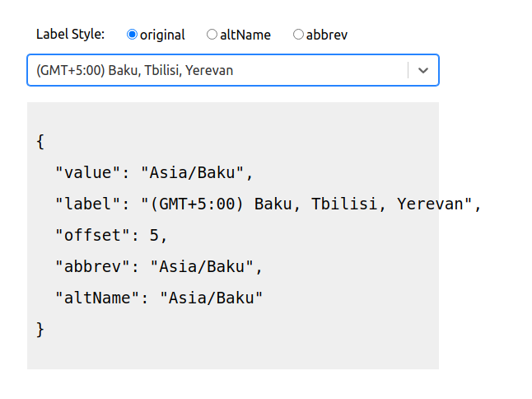
Task: Click the 'original' radio label text
Action: [x=162, y=35]
